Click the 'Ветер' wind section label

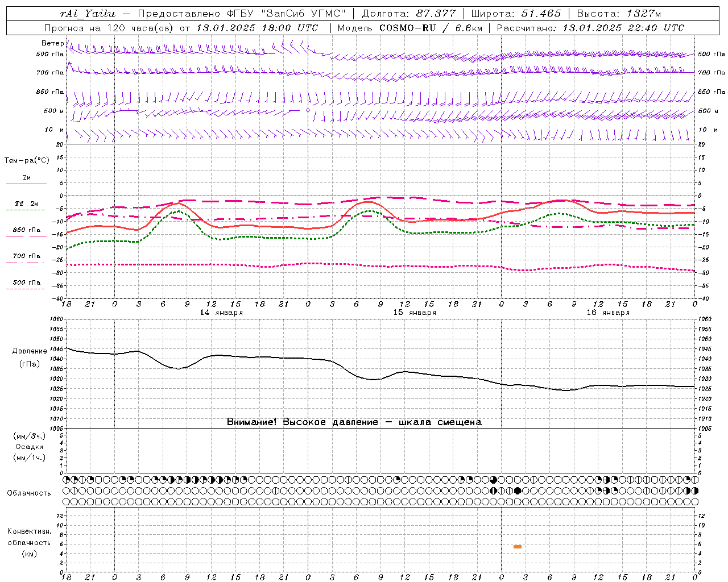[x=53, y=43]
